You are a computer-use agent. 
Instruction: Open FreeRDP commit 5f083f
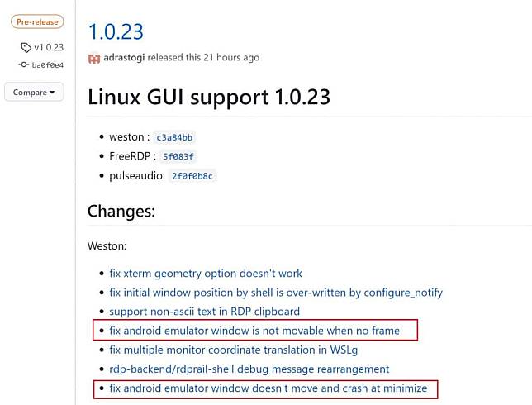pyautogui.click(x=178, y=156)
